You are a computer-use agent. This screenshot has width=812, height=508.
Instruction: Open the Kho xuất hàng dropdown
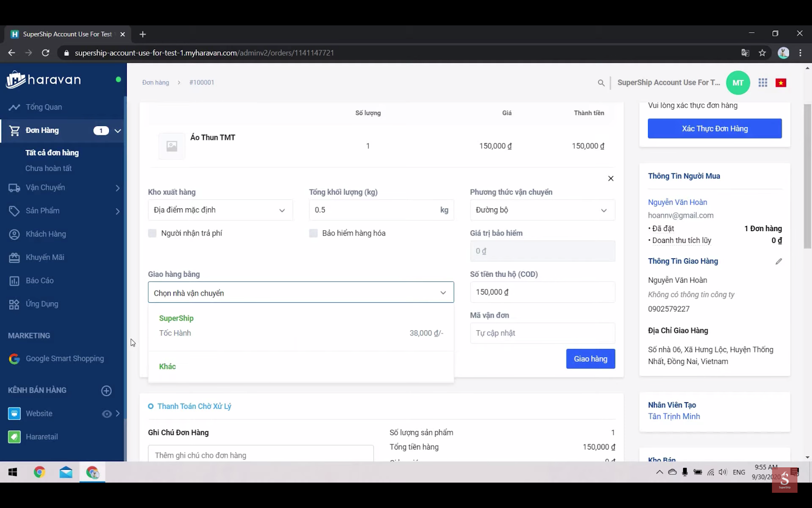click(220, 210)
